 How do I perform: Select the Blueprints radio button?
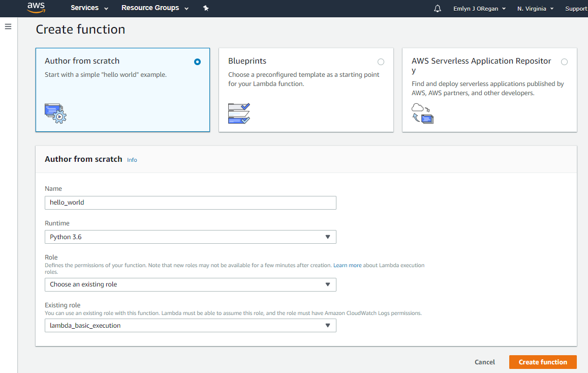(x=381, y=62)
